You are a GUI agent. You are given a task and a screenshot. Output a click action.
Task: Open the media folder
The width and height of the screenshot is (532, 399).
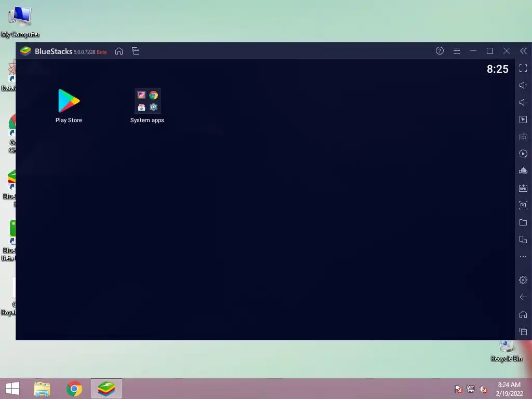523,222
